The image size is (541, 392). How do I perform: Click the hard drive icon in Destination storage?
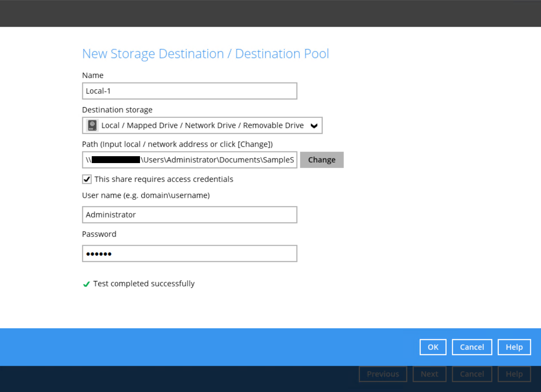pyautogui.click(x=92, y=126)
